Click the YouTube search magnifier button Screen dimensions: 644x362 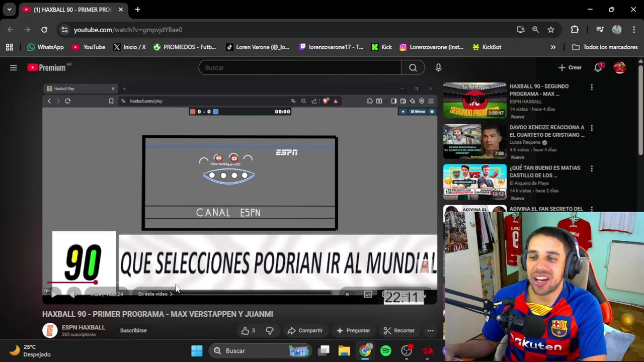413,67
